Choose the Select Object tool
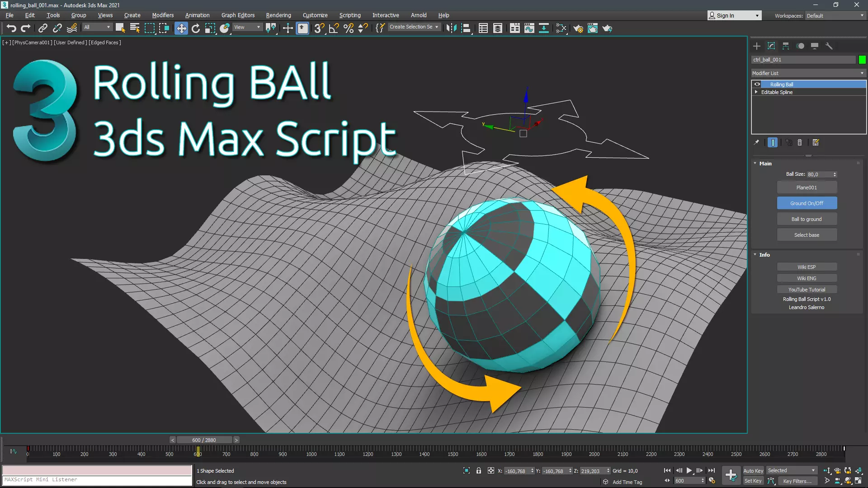 [x=120, y=28]
